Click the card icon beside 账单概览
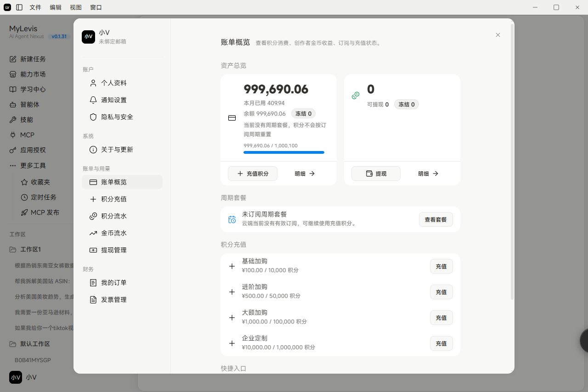This screenshot has height=392, width=588. pyautogui.click(x=93, y=182)
